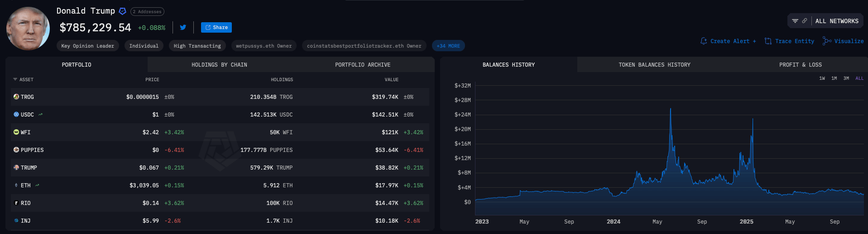Switch to the HOLDINGS BY CHAIN tab
The height and width of the screenshot is (234, 868).
pos(219,65)
